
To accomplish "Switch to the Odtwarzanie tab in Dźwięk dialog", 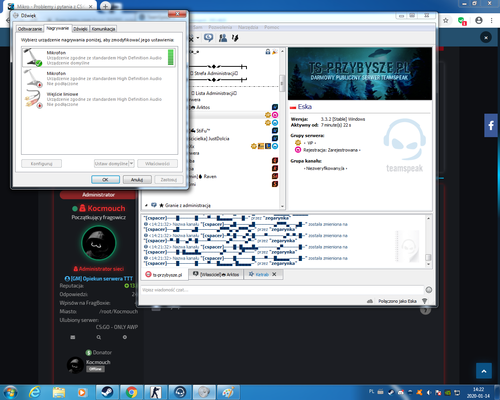I will click(30, 29).
